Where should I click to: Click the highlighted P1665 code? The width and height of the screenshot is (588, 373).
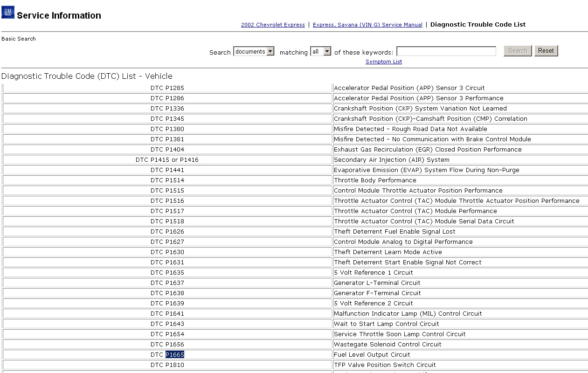click(x=175, y=354)
